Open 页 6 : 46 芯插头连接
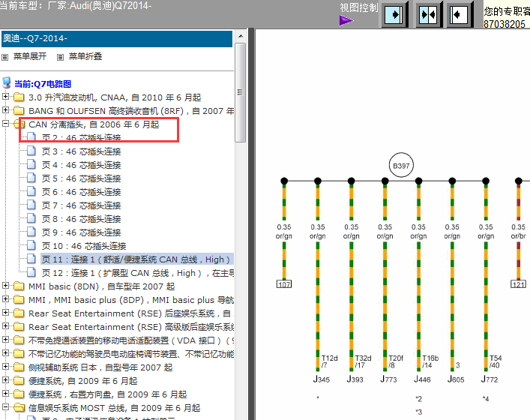 click(81, 192)
